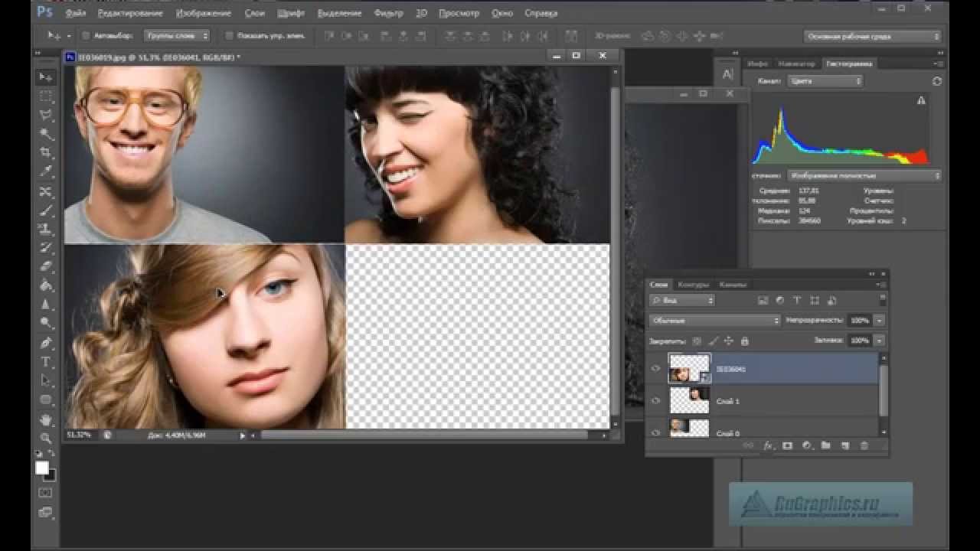Screen dimensions: 980x551
Task: Click the opacity 100% field
Action: pyautogui.click(x=860, y=321)
